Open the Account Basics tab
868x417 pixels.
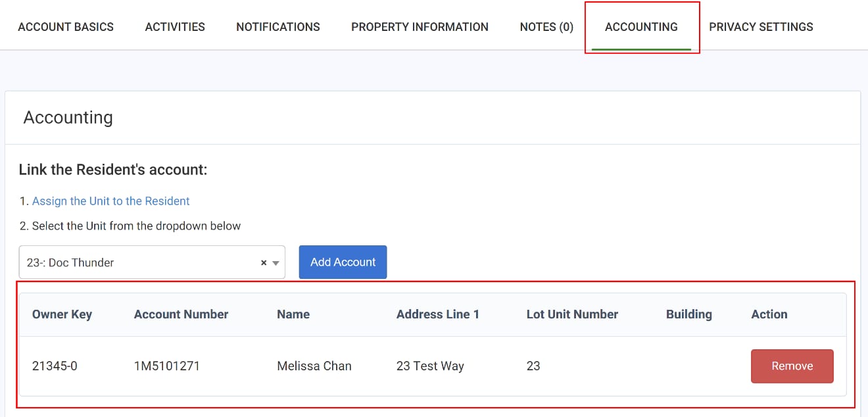pyautogui.click(x=66, y=27)
